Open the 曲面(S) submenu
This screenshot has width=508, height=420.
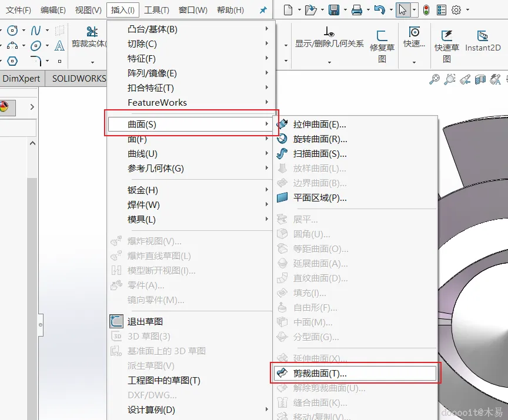(x=190, y=125)
